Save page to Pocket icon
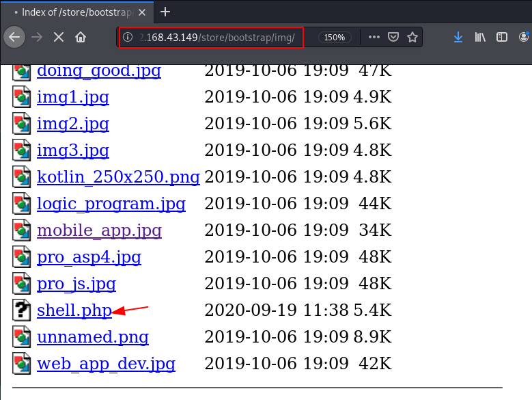The image size is (532, 400). point(393,37)
